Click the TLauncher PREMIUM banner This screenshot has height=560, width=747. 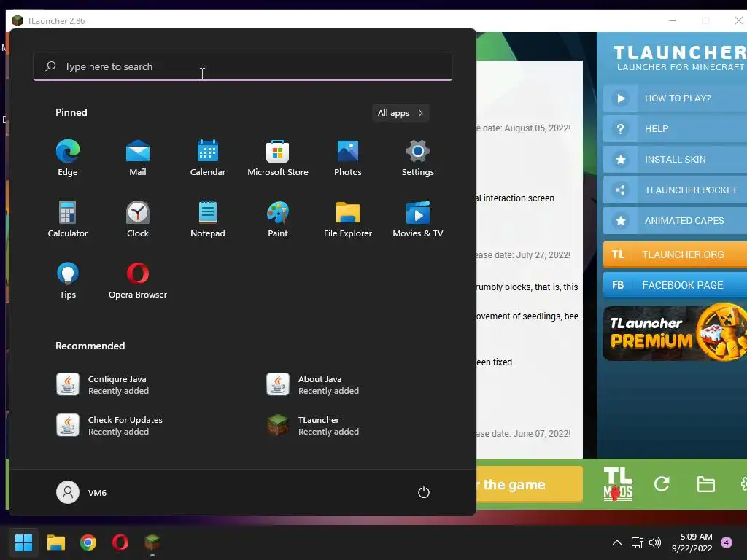click(x=675, y=332)
